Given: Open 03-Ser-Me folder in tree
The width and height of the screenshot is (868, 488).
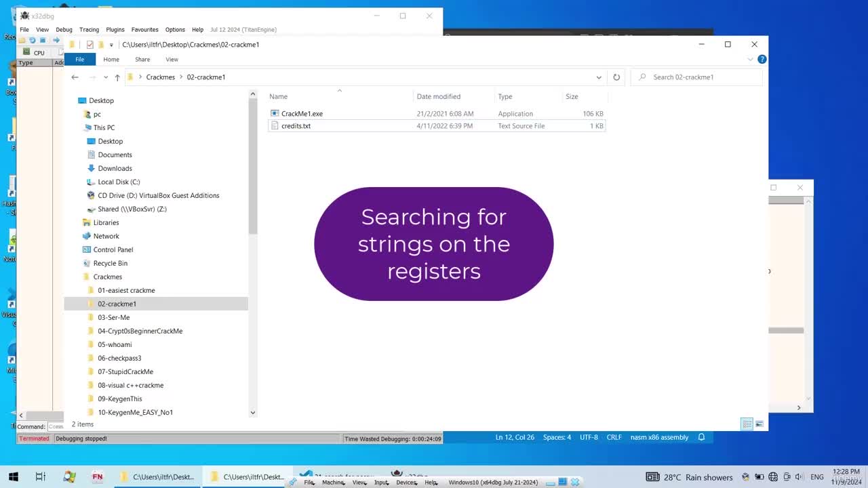Looking at the screenshot, I should (x=113, y=317).
